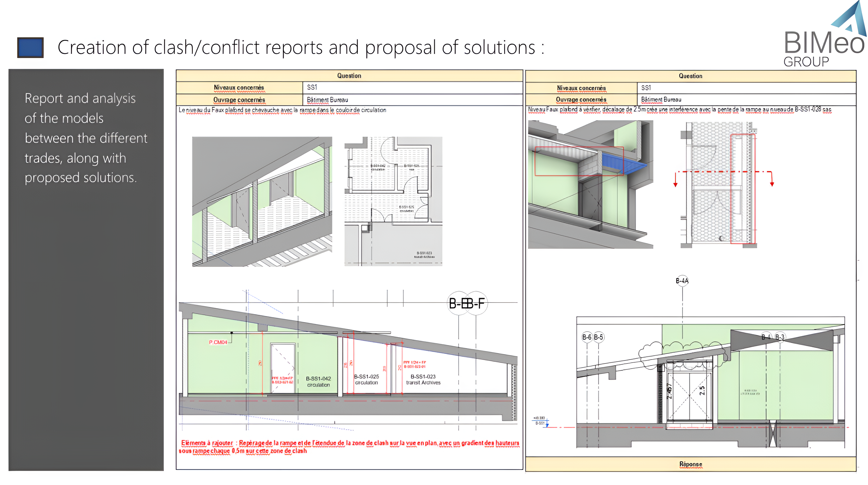Click the B-E B-F grid bubble
The width and height of the screenshot is (868, 485).
(x=467, y=303)
